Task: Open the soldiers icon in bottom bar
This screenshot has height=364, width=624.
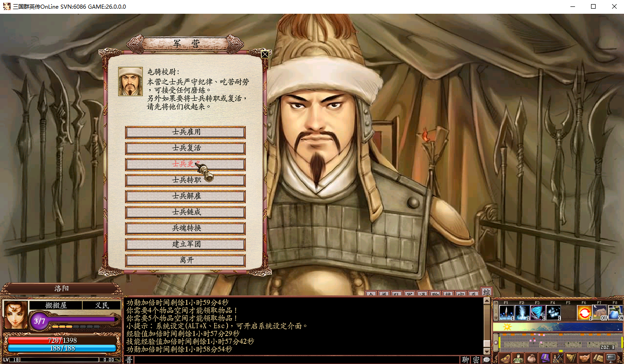Action: pyautogui.click(x=558, y=359)
